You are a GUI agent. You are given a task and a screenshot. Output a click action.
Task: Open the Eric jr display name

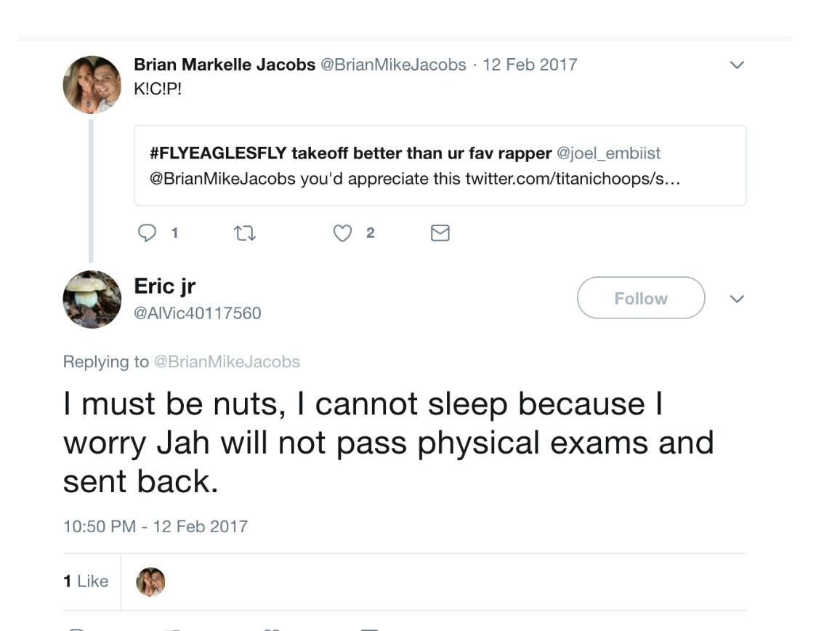click(x=165, y=286)
